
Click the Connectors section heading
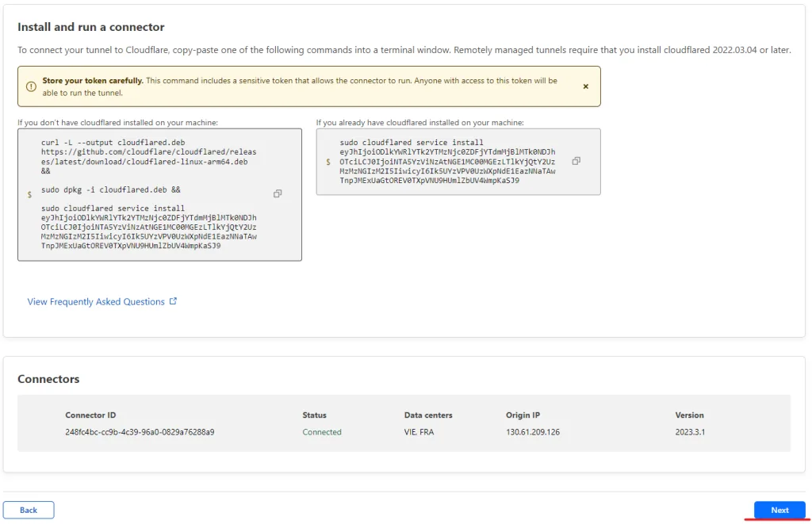(48, 379)
